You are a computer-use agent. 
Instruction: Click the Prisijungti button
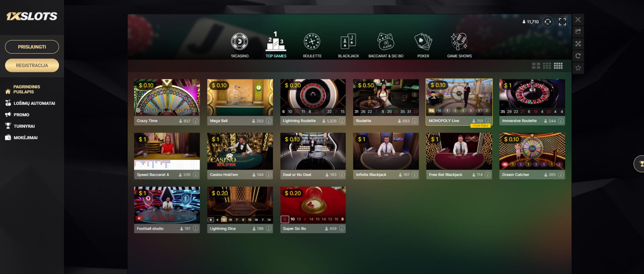tap(32, 47)
